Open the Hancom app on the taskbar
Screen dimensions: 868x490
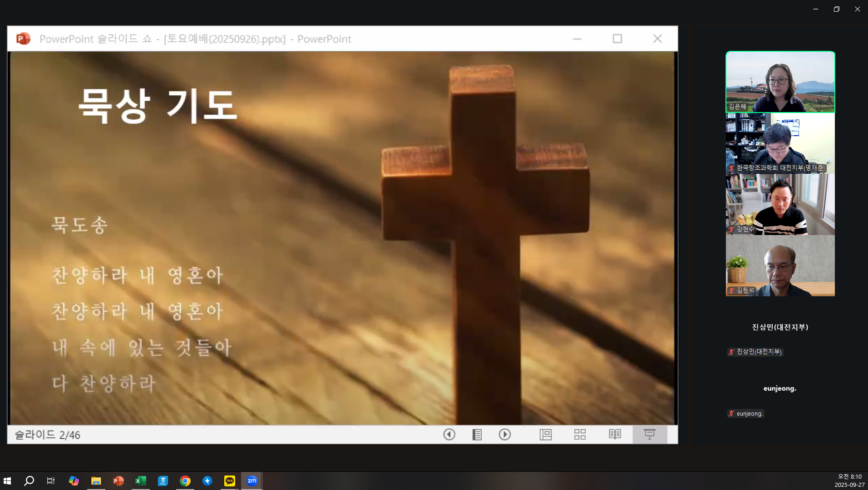coord(163,480)
